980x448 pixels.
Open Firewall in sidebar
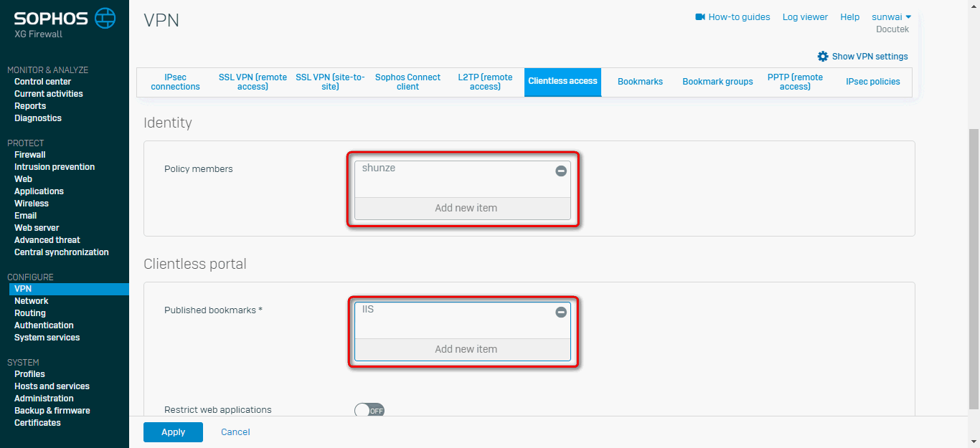(30, 155)
